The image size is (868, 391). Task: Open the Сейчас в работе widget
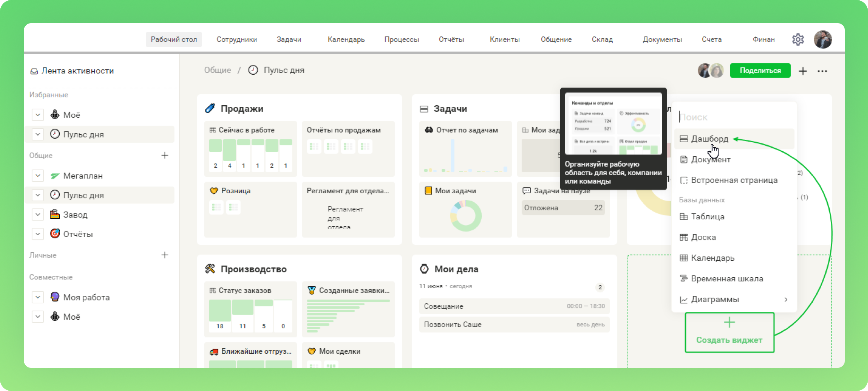click(251, 149)
